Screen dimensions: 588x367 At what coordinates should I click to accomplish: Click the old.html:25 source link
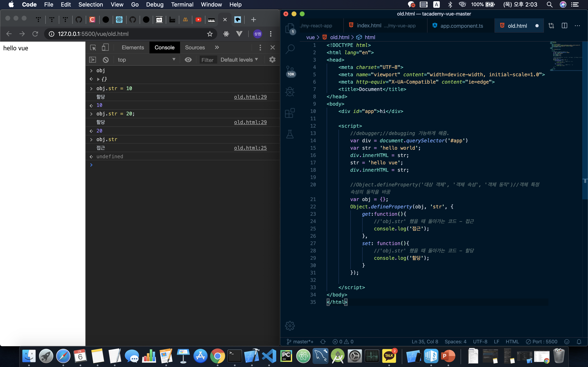click(250, 148)
